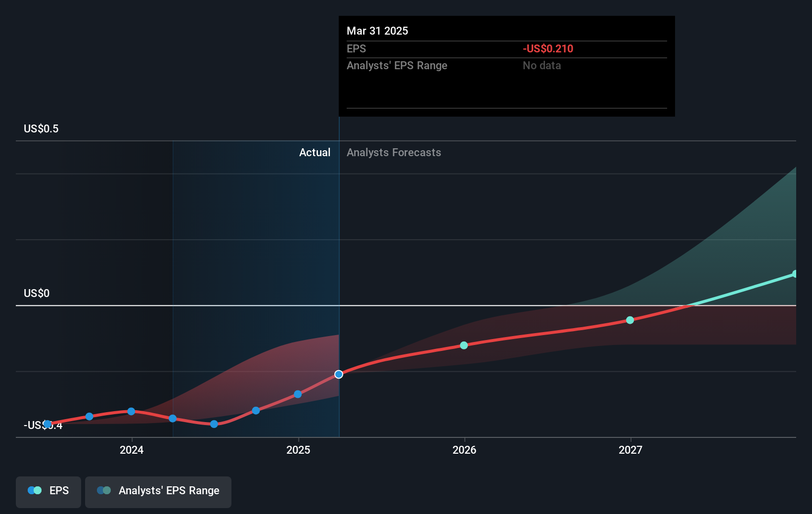Toggle the EPS legend button
This screenshot has height=514, width=812.
point(48,492)
